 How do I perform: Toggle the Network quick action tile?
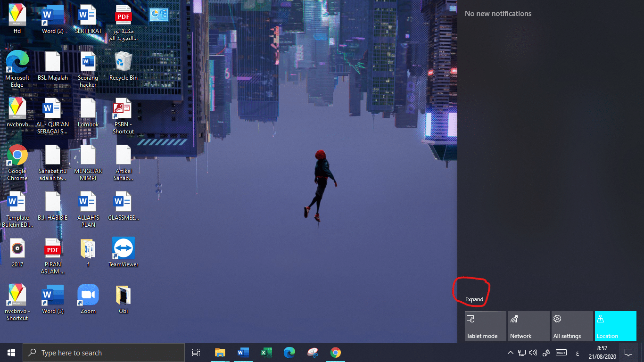pyautogui.click(x=528, y=326)
